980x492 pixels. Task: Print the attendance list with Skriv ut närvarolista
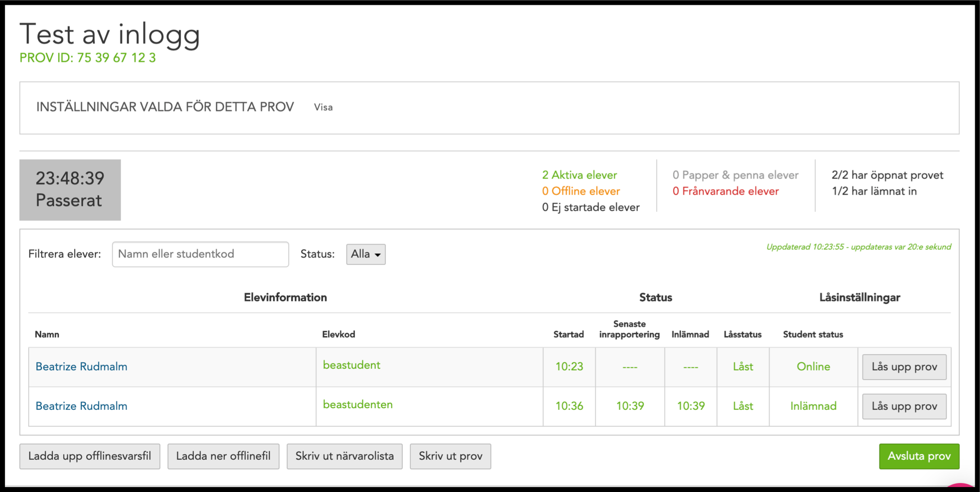tap(345, 456)
